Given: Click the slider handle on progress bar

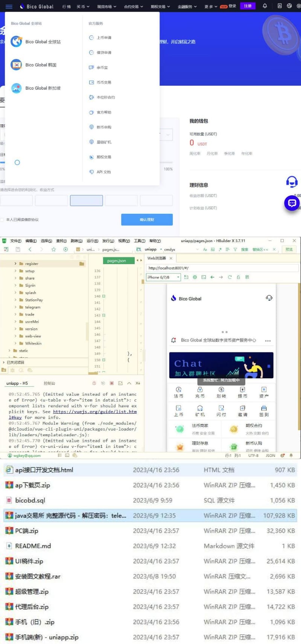Looking at the screenshot, I should (x=17, y=163).
